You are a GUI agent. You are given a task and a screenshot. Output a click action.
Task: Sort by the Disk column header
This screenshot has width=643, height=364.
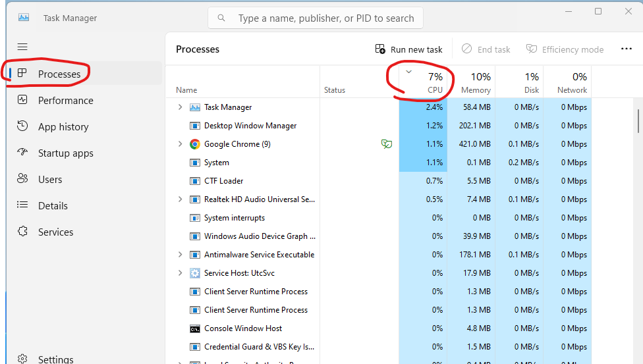(520, 82)
